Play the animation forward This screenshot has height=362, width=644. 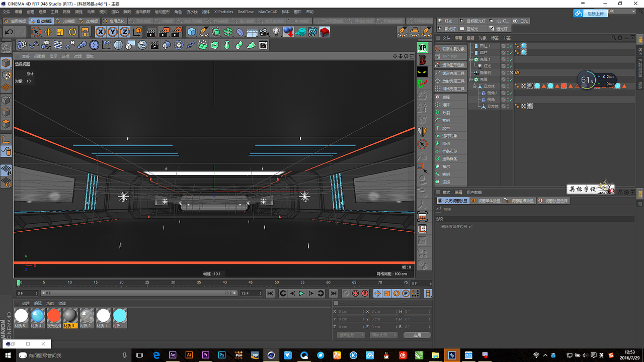pos(302,293)
